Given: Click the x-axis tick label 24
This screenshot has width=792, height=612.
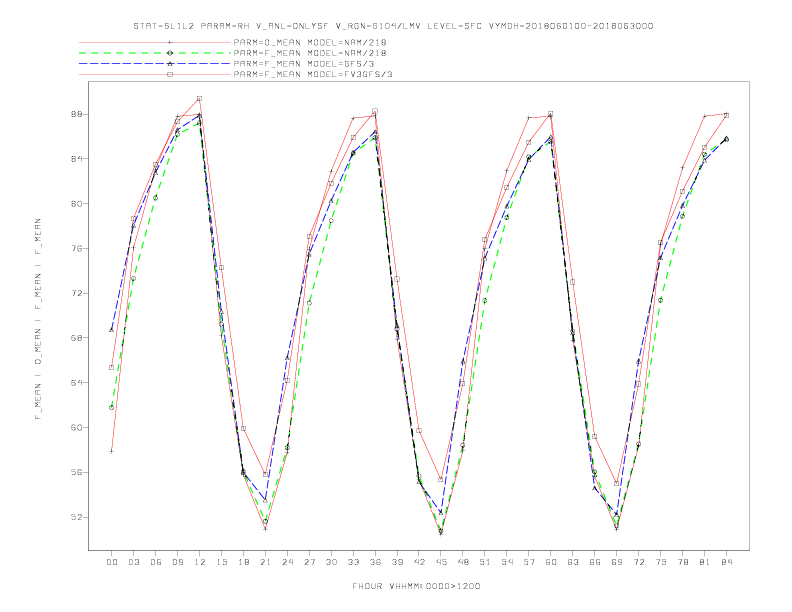Looking at the screenshot, I should point(287,562).
